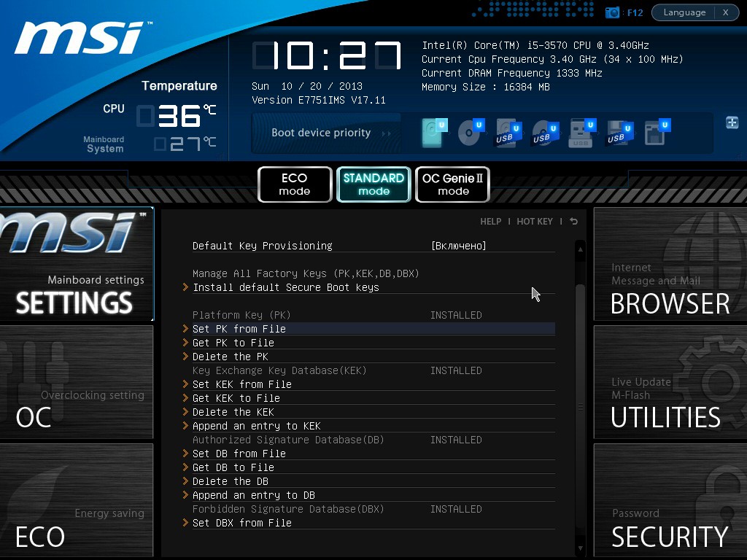Screen dimensions: 747x560
Task: Enable OC Genie II mode
Action: (x=452, y=184)
